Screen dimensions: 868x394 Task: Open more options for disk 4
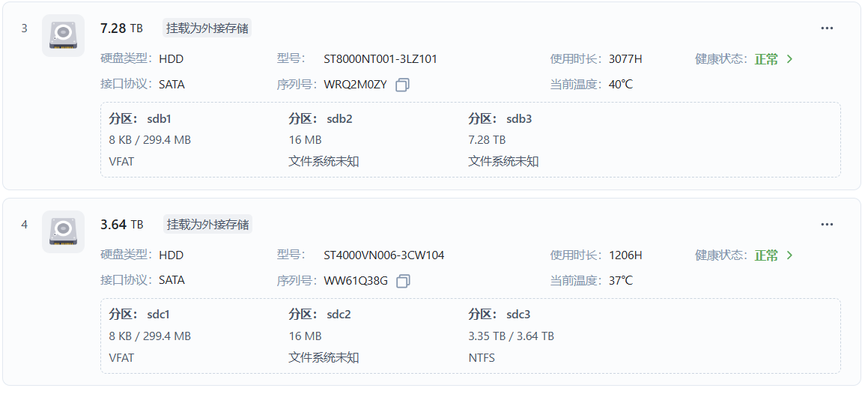pos(827,224)
